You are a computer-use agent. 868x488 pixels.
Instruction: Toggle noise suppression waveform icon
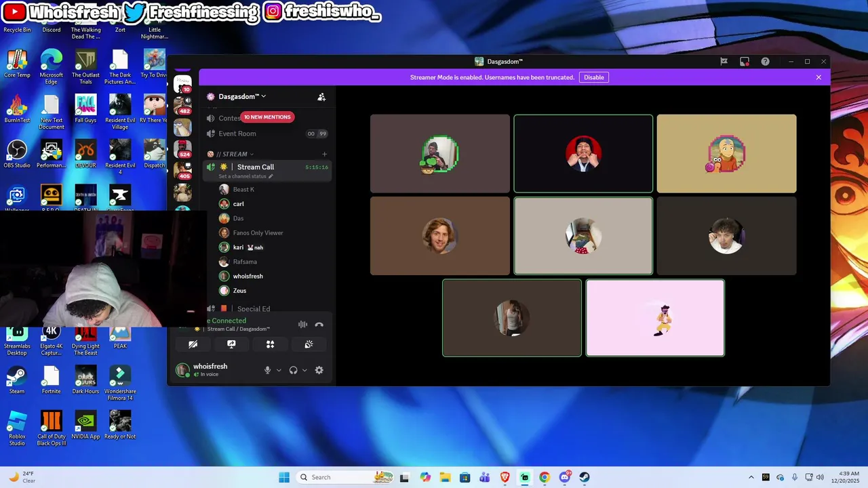pos(302,325)
